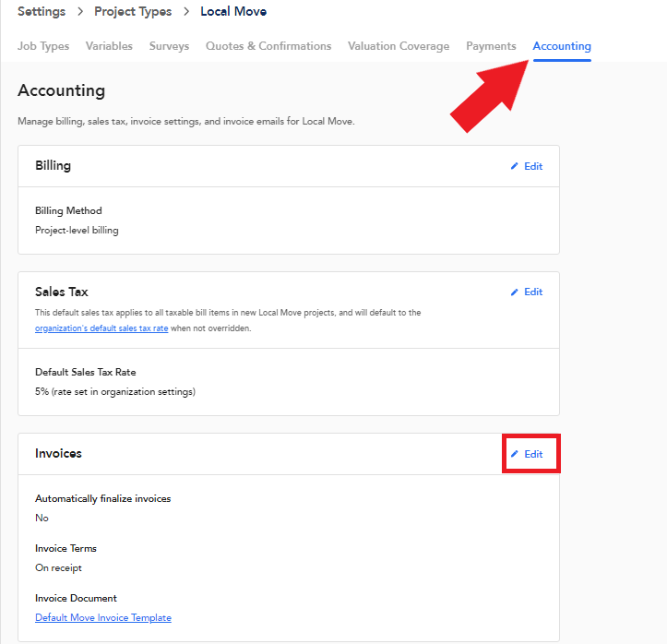Click chevron between Project Types and Local Move
Image resolution: width=667 pixels, height=644 pixels.
[x=186, y=11]
